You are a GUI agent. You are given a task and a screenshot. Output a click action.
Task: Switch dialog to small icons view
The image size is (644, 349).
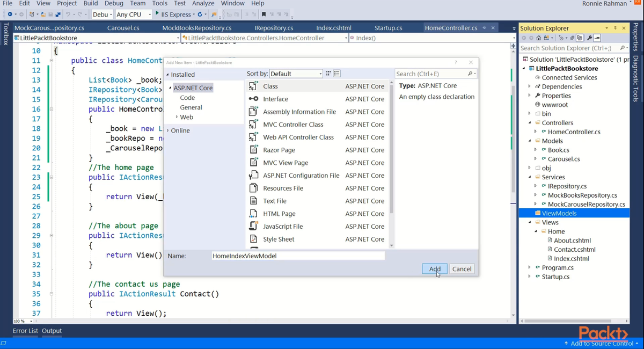328,74
